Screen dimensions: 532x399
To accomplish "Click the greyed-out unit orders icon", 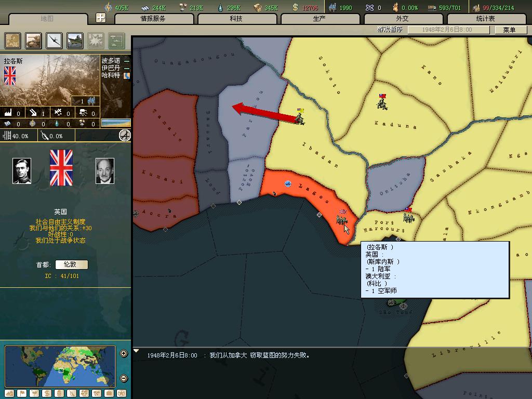I will [116, 41].
